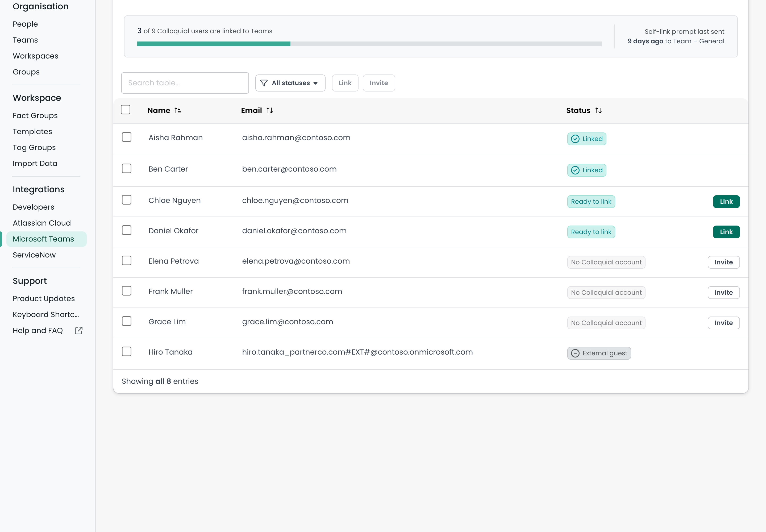Click Elena Petrova's No Colloquial account badge
This screenshot has width=766, height=532.
606,262
